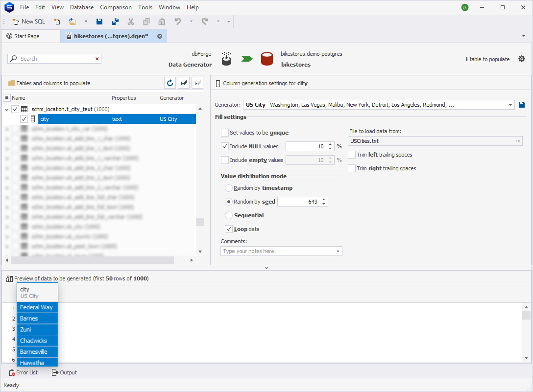Select the Federal Way preview cell
This screenshot has width=533, height=392.
37,307
